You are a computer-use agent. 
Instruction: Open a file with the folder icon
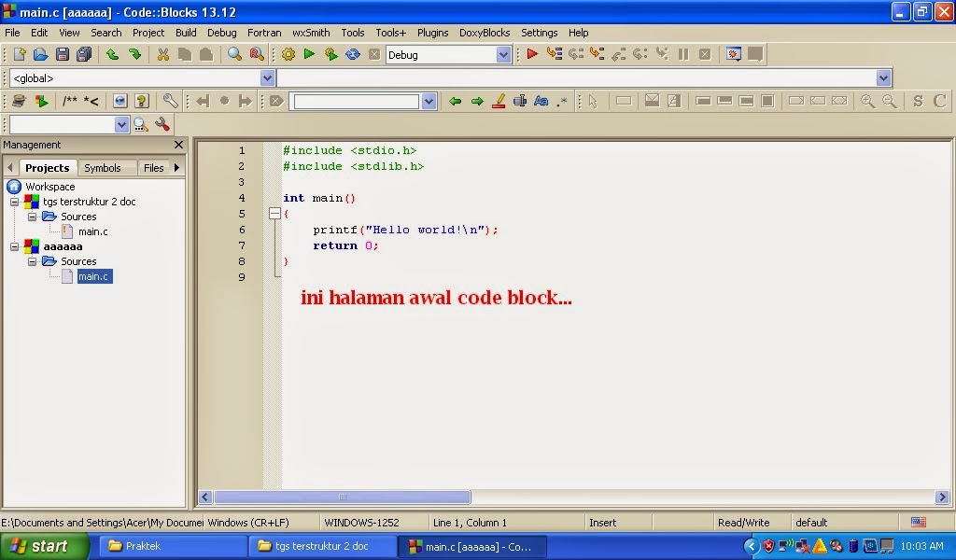tap(41, 55)
